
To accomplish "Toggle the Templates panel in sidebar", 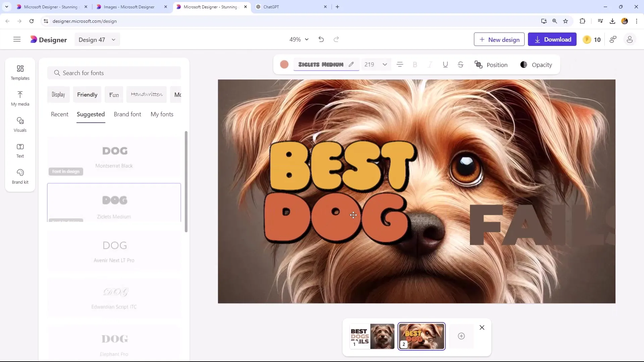I will 20,72.
